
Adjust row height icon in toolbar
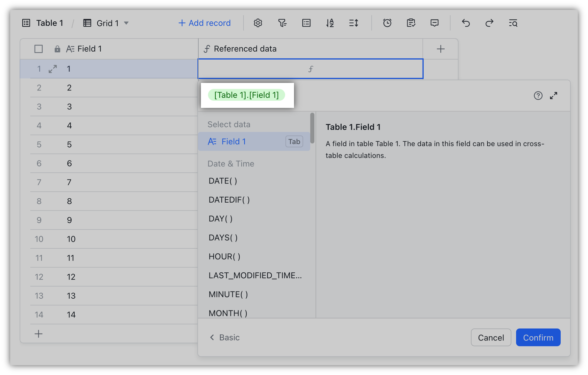354,23
